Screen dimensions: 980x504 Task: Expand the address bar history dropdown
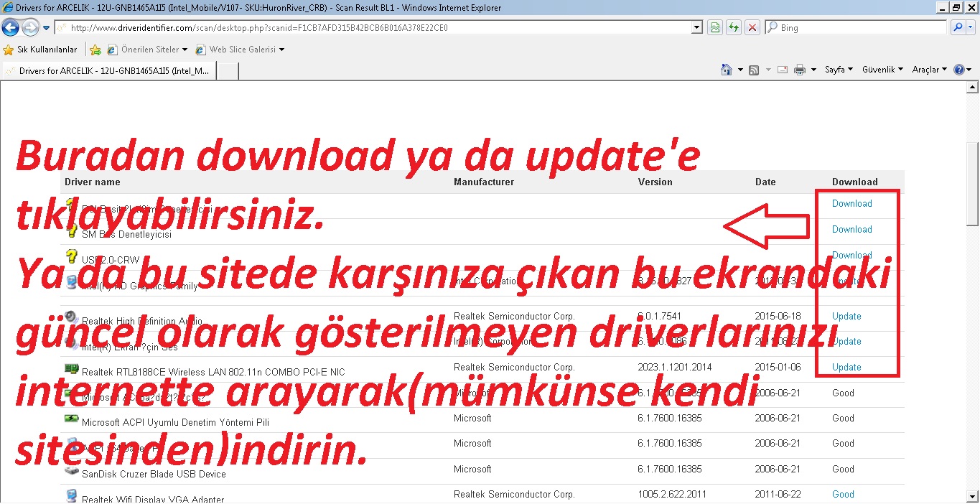[x=697, y=28]
